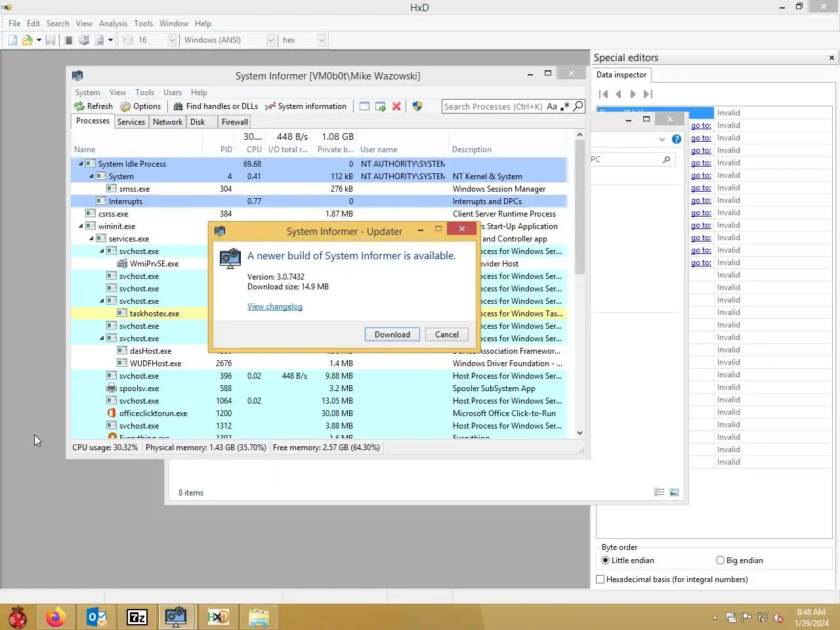This screenshot has height=630, width=840.
Task: Switch to the Firewall tab
Action: 234,122
